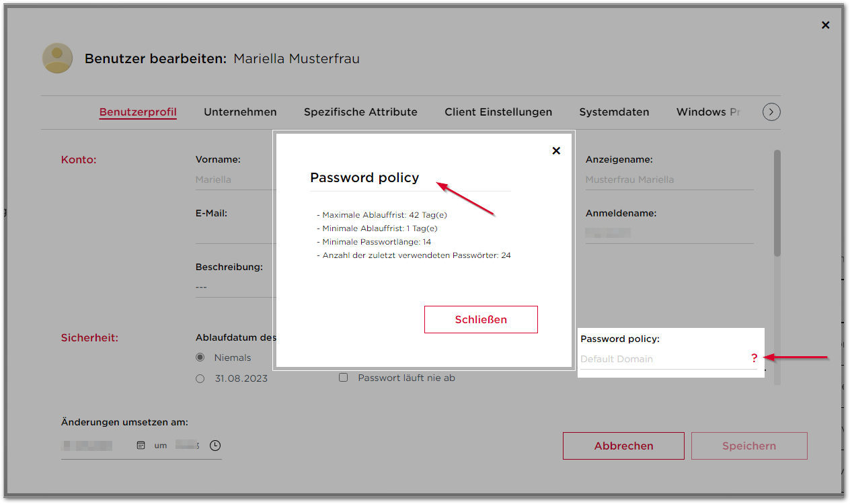Click the E-Mail: field label

pos(211,213)
